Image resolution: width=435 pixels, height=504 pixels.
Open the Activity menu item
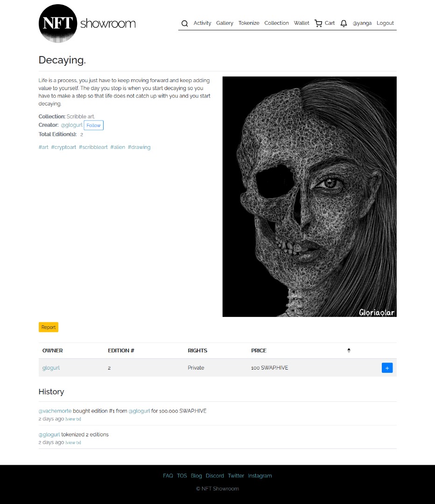pyautogui.click(x=202, y=23)
